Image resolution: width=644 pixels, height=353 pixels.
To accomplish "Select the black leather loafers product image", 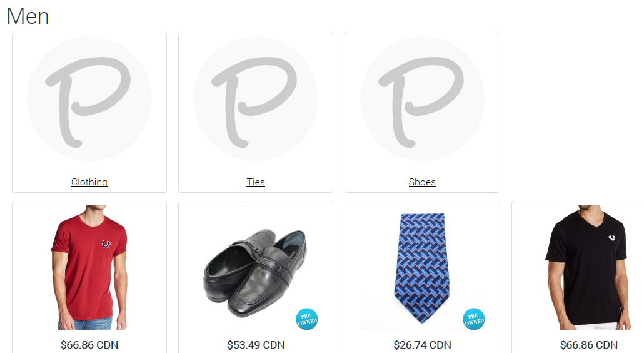I will pyautogui.click(x=256, y=273).
